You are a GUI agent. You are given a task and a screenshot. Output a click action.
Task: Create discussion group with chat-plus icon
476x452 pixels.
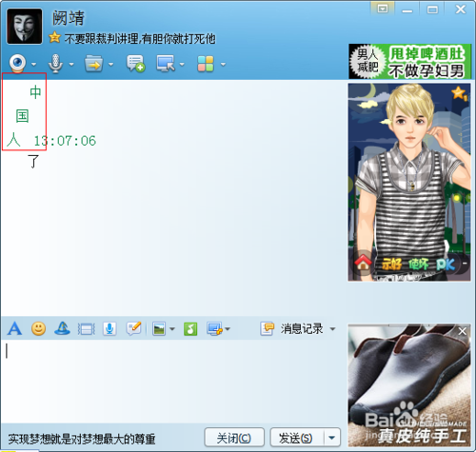135,64
